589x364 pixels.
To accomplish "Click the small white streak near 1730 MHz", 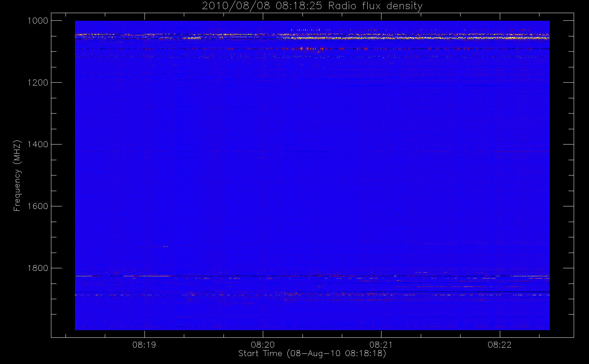I will pyautogui.click(x=165, y=247).
